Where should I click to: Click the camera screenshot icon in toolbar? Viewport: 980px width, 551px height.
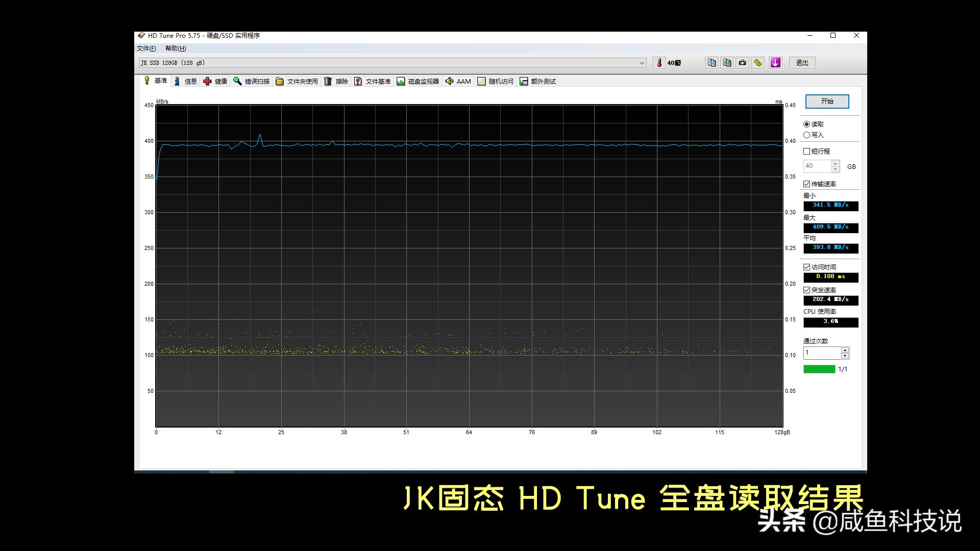click(x=742, y=62)
